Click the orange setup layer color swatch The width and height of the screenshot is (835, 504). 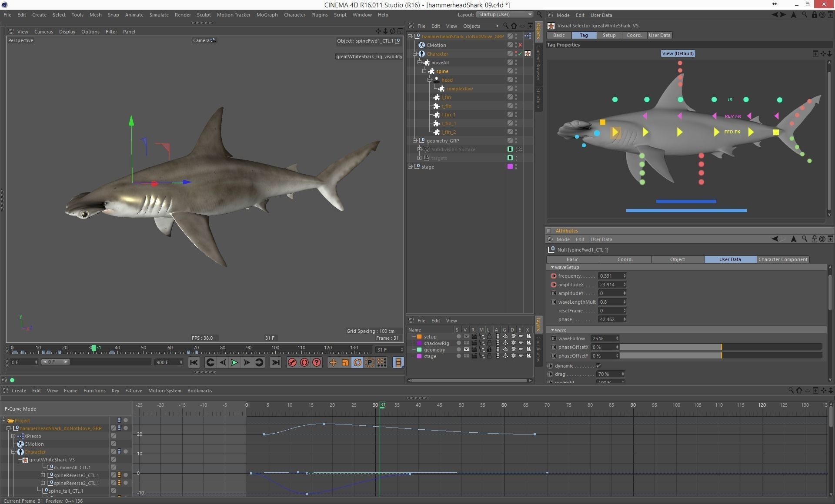[x=419, y=337]
